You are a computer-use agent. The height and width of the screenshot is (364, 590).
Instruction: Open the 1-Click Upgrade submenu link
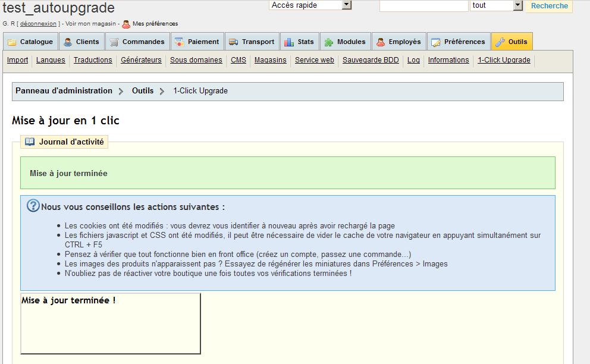504,60
